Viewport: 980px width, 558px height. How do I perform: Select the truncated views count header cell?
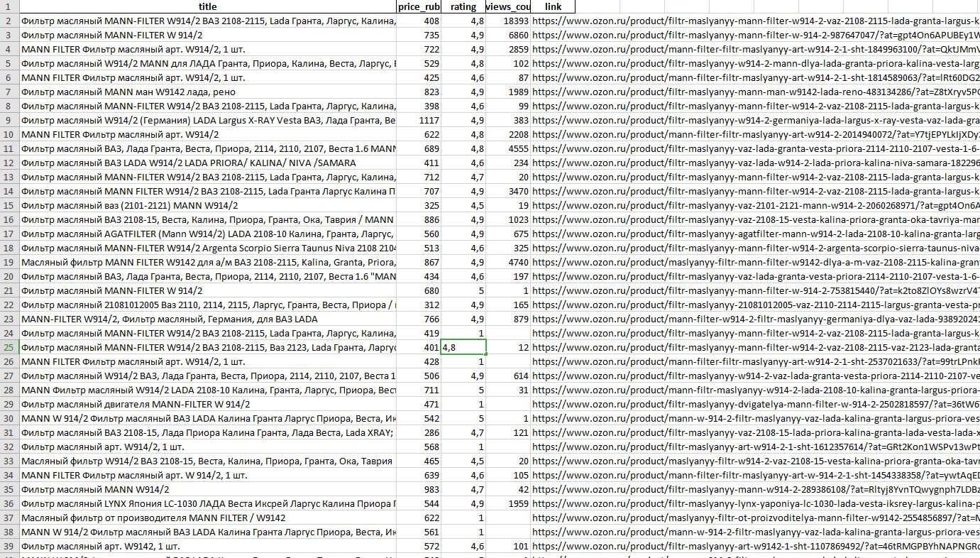(508, 6)
